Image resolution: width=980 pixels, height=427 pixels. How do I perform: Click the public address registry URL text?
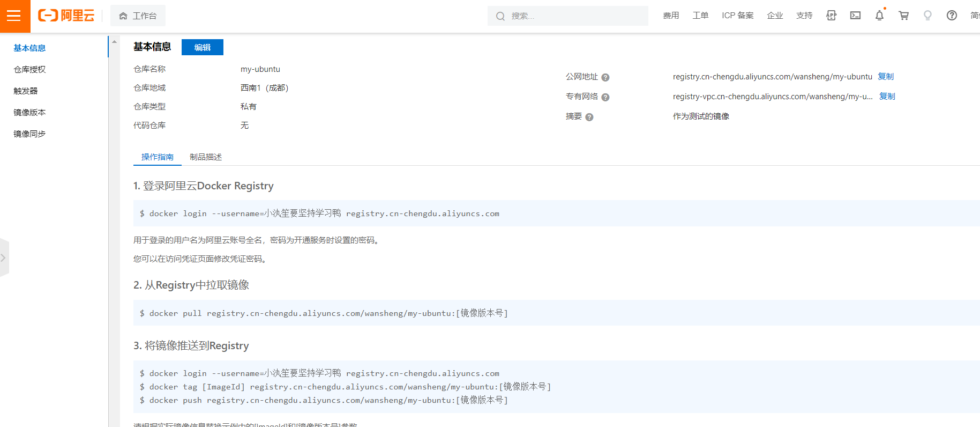(x=773, y=77)
